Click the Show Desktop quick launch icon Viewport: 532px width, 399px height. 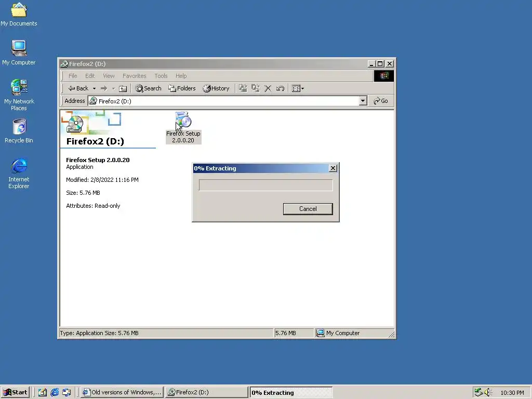coord(43,392)
